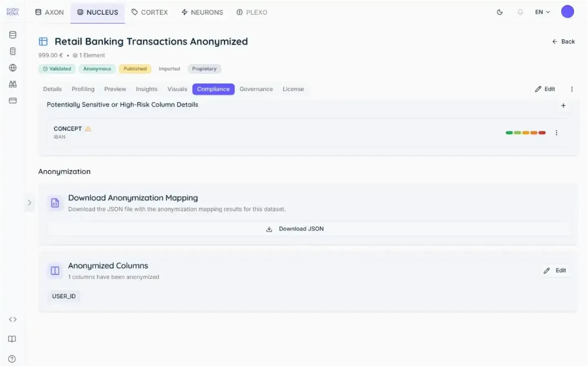Click the CONCEPT column label
The image size is (588, 367).
pyautogui.click(x=68, y=129)
